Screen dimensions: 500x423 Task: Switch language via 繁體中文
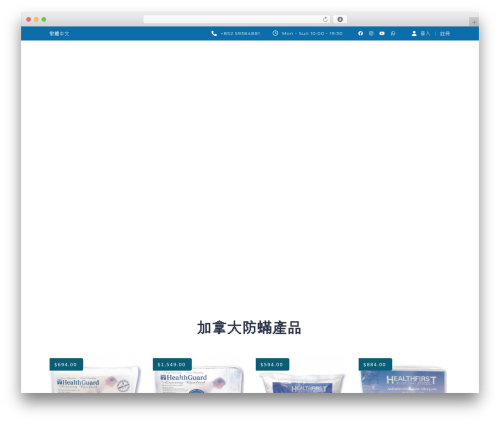[59, 33]
